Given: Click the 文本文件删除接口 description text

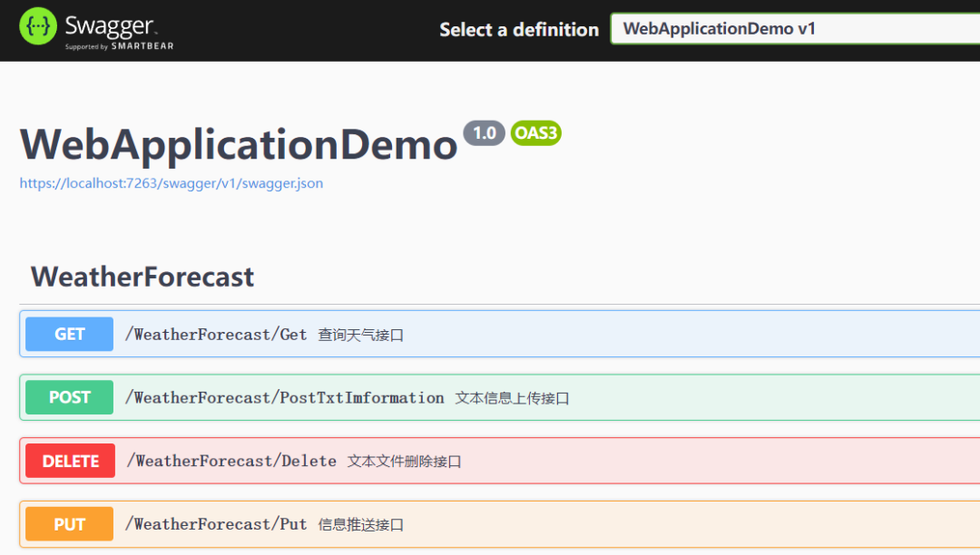Looking at the screenshot, I should (405, 462).
